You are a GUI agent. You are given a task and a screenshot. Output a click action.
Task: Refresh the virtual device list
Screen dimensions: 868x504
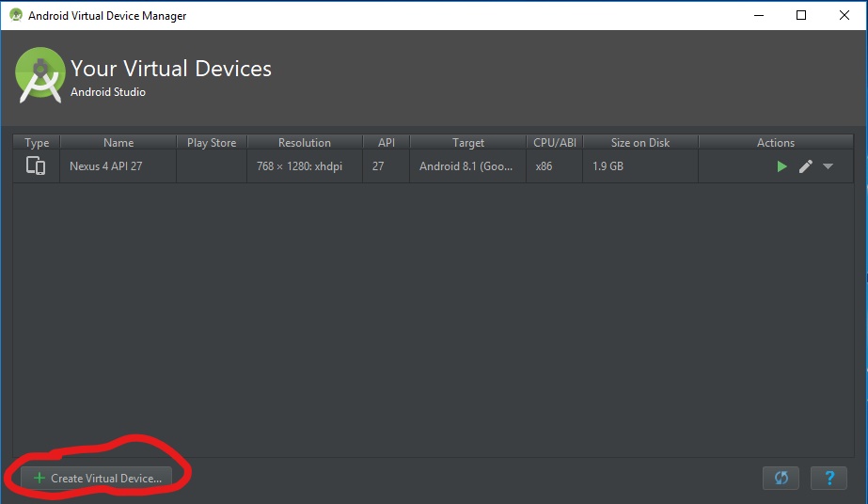tap(781, 478)
